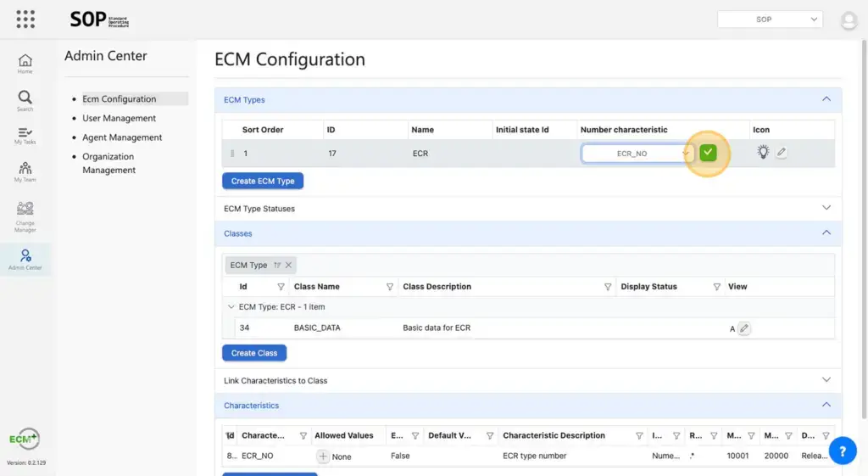This screenshot has width=868, height=476.
Task: Click the Create ECM Type button
Action: click(263, 181)
